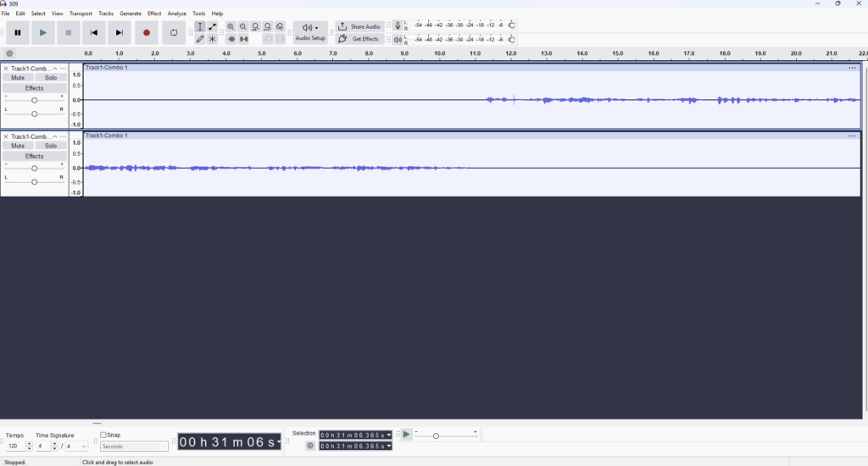
Task: Enable the Snap checkbox
Action: coord(103,435)
